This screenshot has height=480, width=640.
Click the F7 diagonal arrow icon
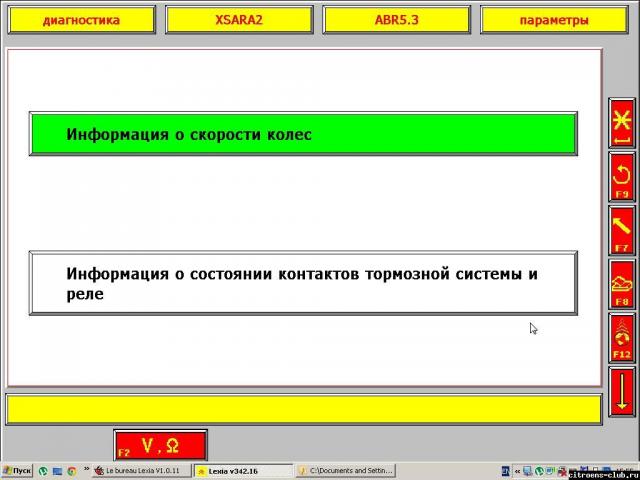pyautogui.click(x=622, y=231)
